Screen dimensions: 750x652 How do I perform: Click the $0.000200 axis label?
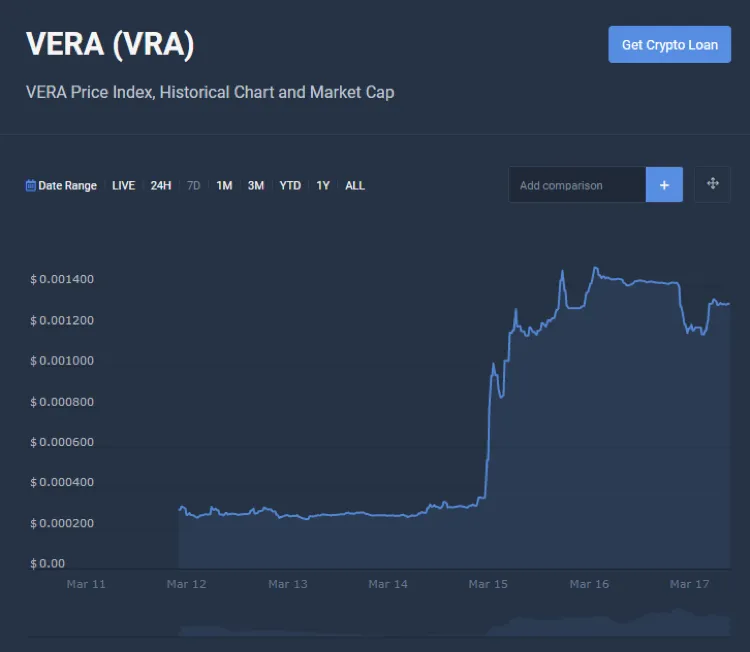point(62,523)
